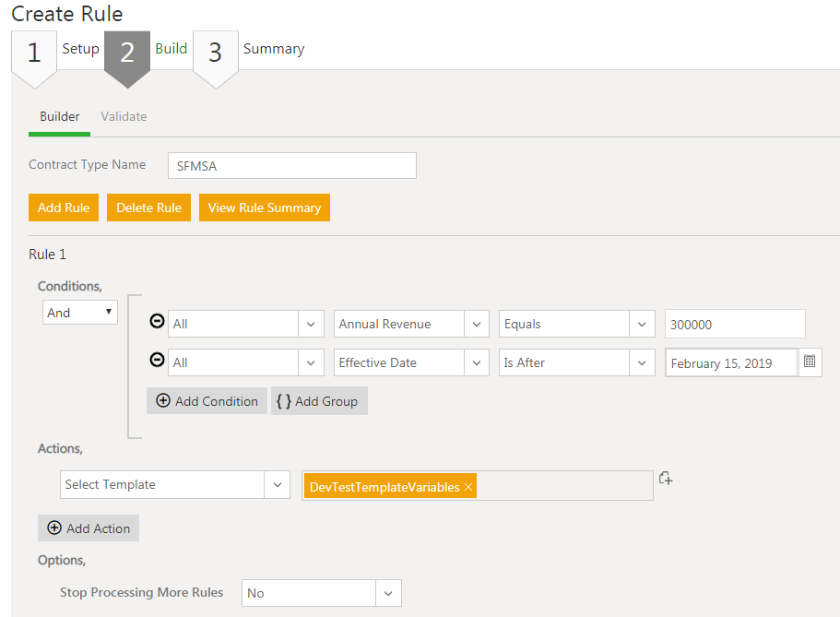The height and width of the screenshot is (617, 840).
Task: Remove the Annual Revenue condition row
Action: pos(157,323)
